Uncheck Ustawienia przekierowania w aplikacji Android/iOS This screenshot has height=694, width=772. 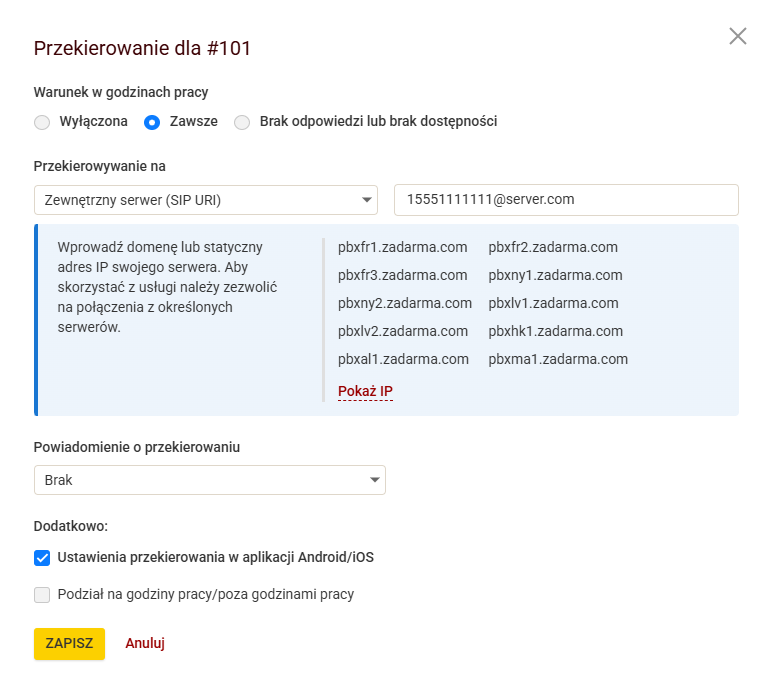[x=42, y=558]
